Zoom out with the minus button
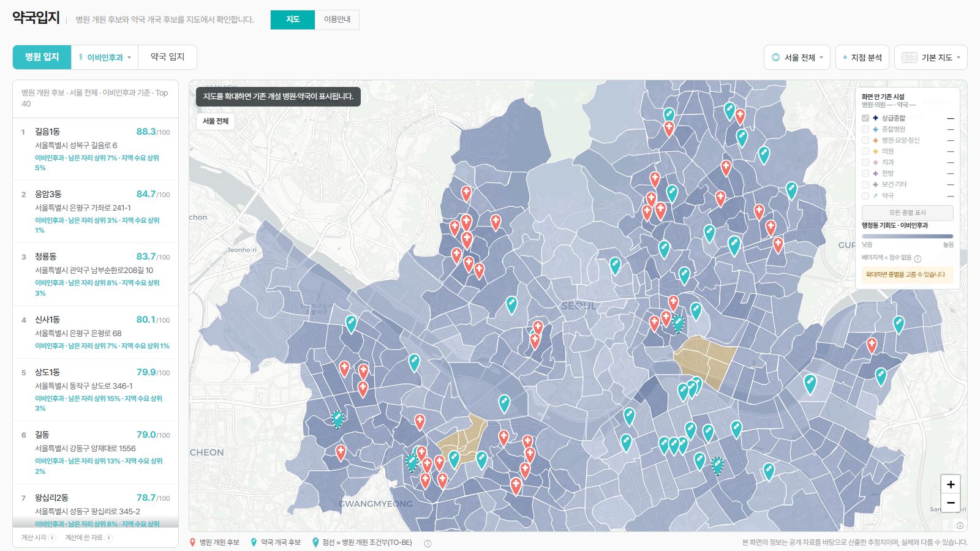Image resolution: width=980 pixels, height=551 pixels. tap(951, 503)
